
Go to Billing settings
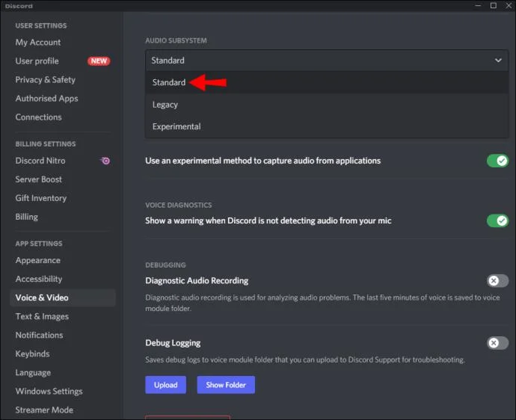(26, 217)
